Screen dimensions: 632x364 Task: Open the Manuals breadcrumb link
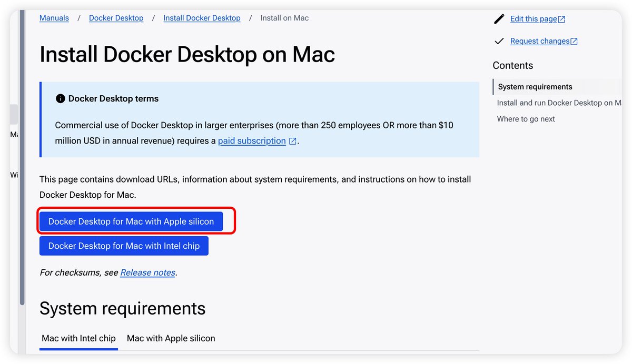click(x=54, y=18)
